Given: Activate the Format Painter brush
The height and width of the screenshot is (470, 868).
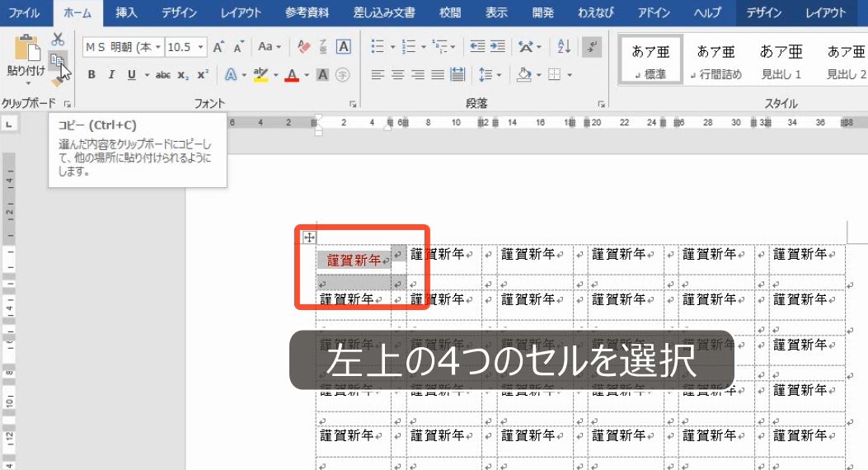Looking at the screenshot, I should click(x=56, y=81).
